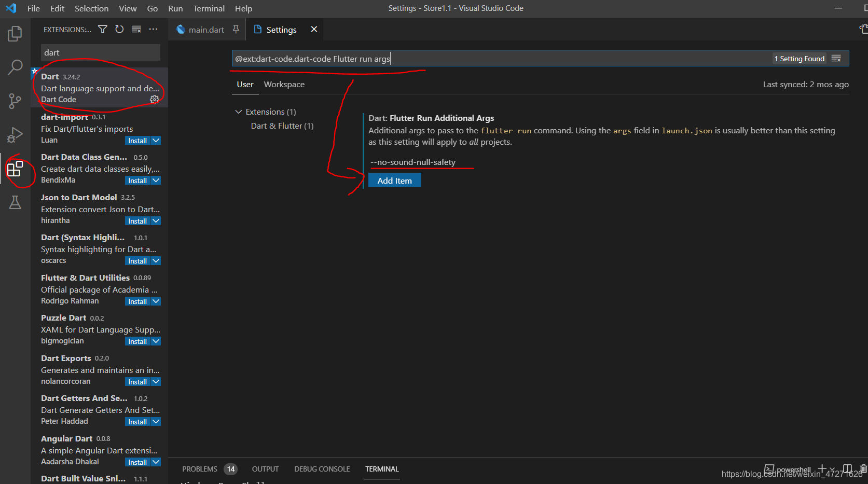Split the terminal panel

pos(847,468)
